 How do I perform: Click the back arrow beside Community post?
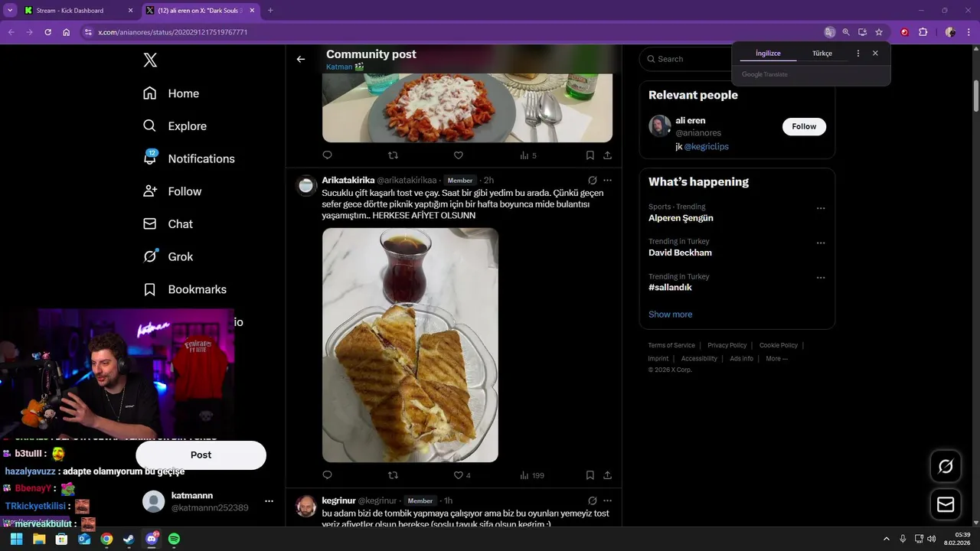pos(301,59)
